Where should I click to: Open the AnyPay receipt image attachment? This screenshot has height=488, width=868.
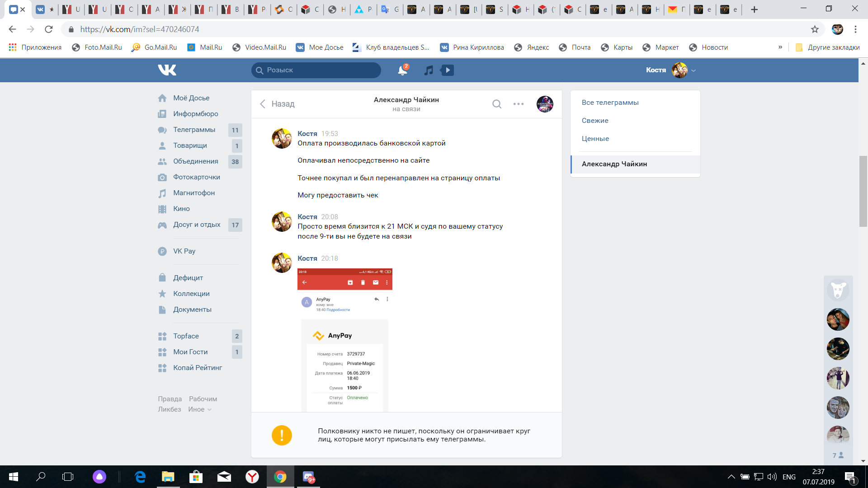point(344,339)
